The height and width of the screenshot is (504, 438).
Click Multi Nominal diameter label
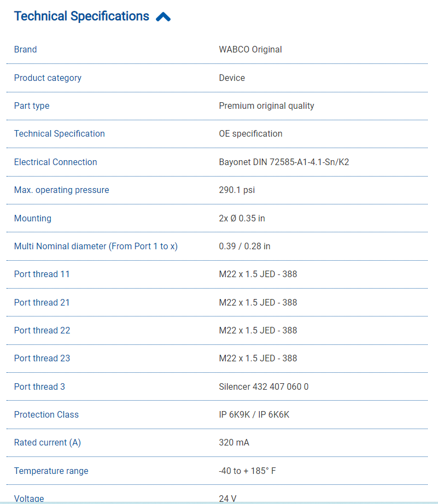(96, 247)
